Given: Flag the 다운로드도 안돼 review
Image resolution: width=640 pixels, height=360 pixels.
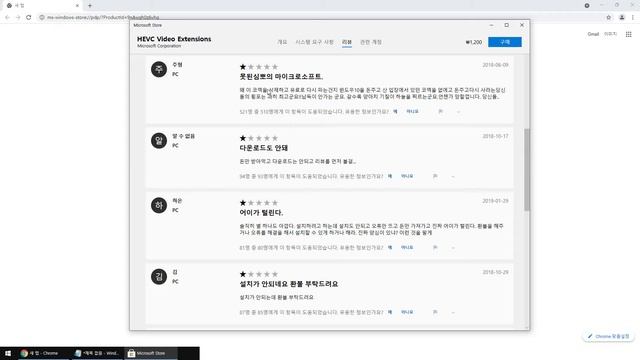Looking at the screenshot, I should coord(435,176).
